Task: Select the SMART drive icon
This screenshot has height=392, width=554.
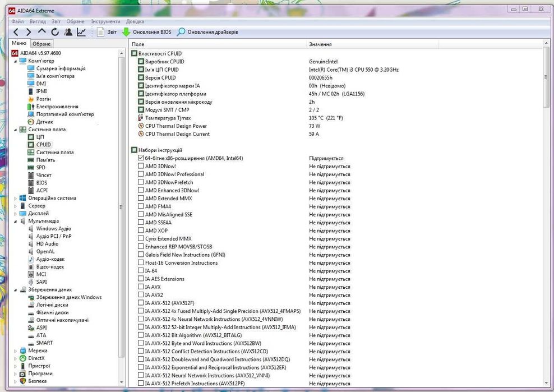Action: 31,343
